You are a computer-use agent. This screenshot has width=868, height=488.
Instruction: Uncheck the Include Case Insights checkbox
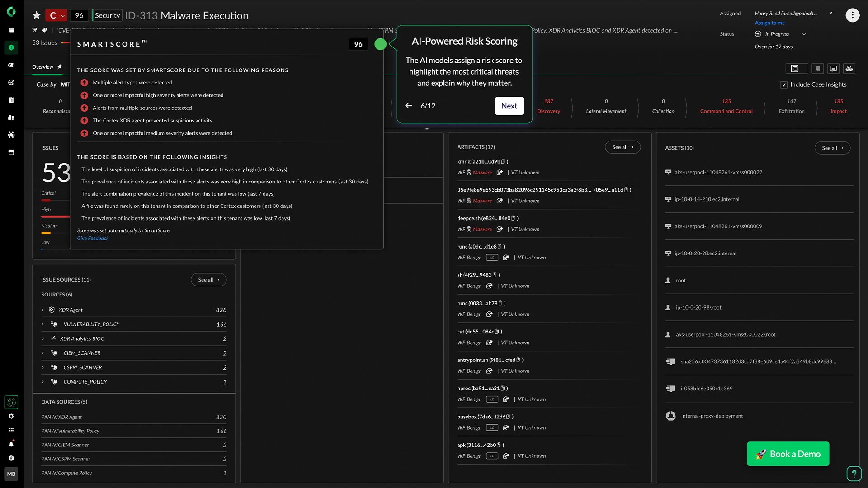point(784,84)
